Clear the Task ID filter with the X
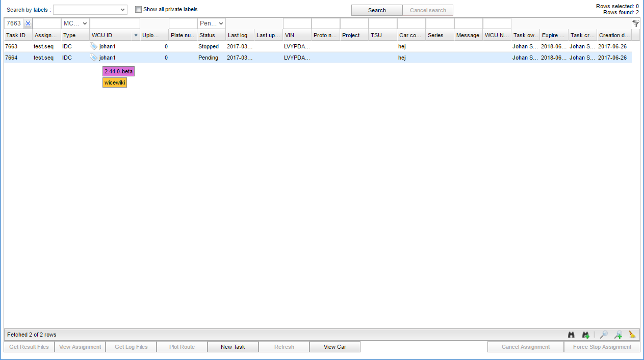 point(28,23)
